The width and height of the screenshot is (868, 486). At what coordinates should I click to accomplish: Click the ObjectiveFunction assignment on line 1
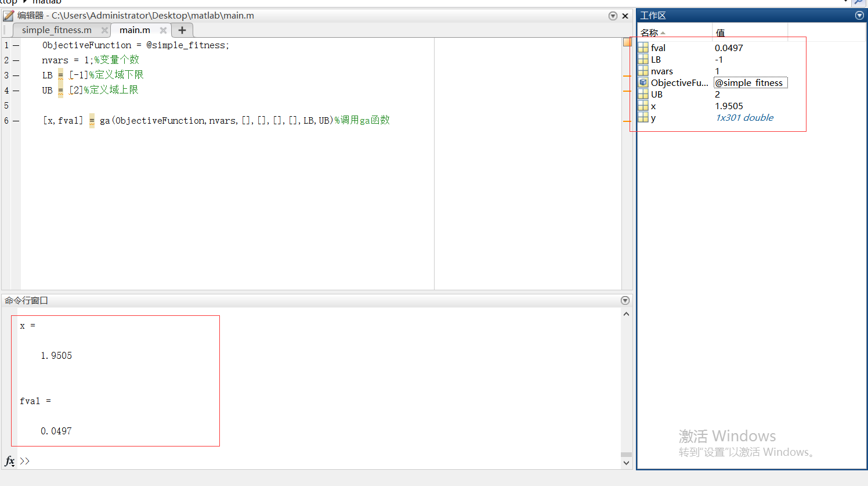tap(136, 45)
